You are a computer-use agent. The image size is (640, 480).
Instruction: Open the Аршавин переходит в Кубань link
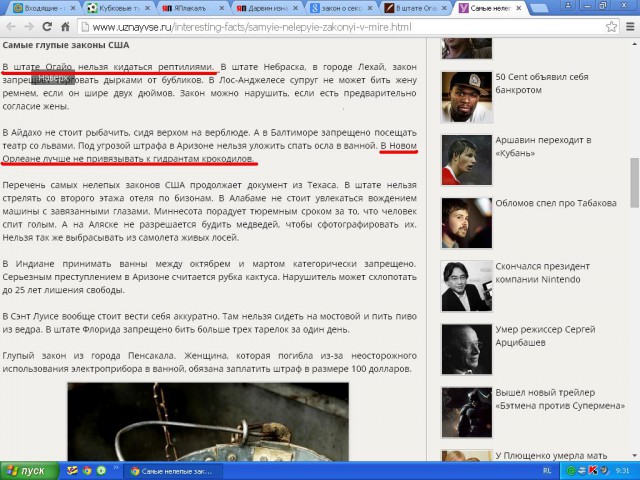point(543,147)
